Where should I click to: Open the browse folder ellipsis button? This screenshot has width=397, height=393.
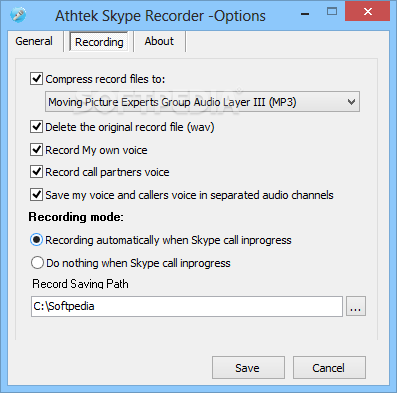[x=356, y=306]
